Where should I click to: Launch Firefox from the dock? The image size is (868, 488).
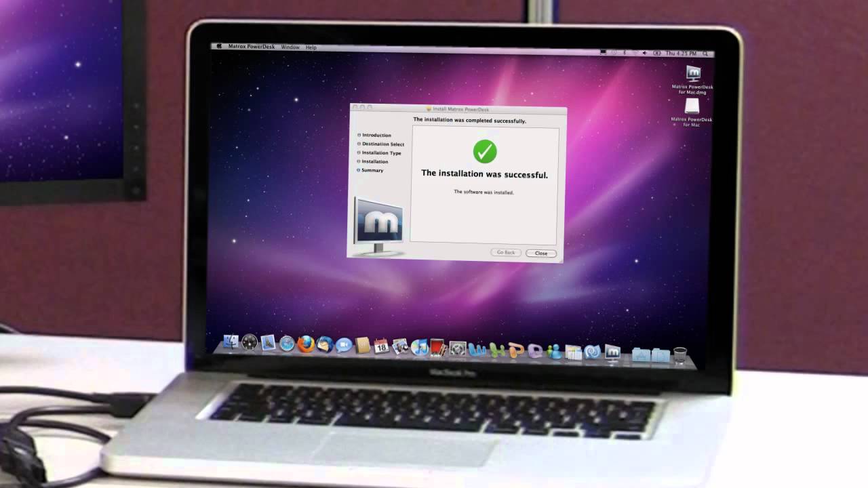point(306,344)
